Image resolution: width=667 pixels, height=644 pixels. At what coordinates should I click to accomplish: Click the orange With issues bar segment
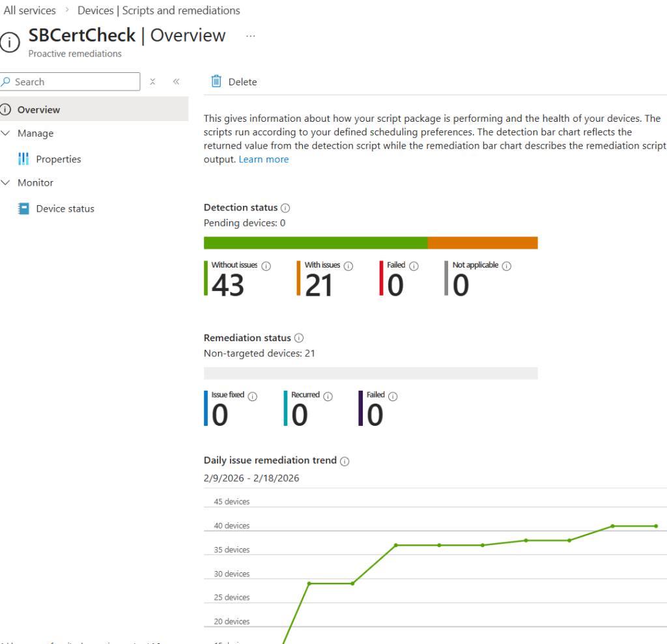[482, 243]
